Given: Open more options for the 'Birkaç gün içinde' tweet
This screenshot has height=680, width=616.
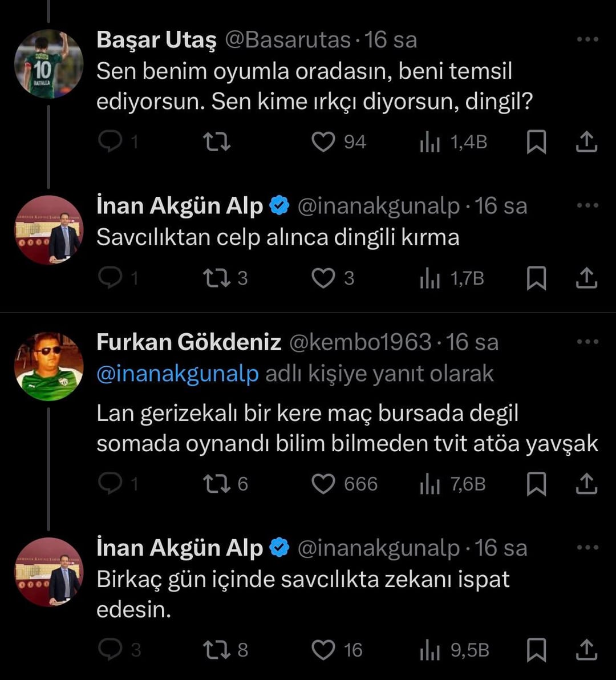Looking at the screenshot, I should tap(587, 548).
